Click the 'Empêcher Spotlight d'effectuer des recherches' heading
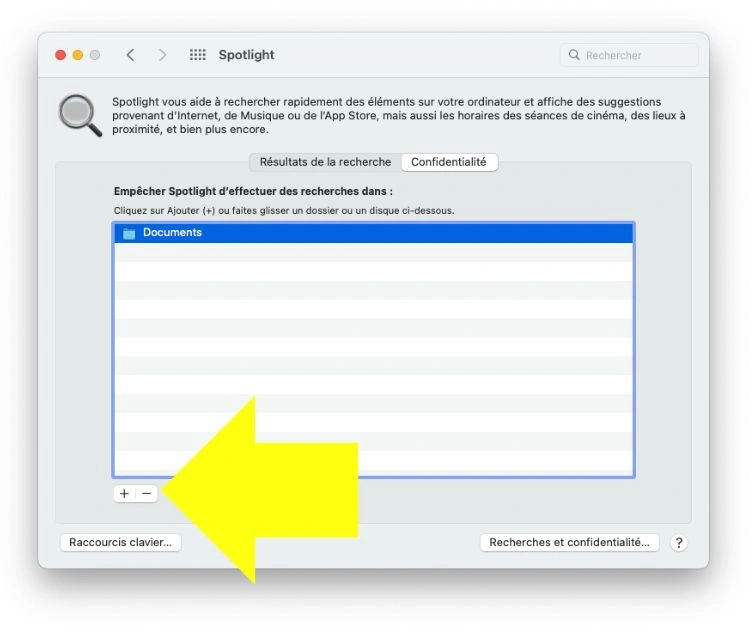 pyautogui.click(x=253, y=191)
